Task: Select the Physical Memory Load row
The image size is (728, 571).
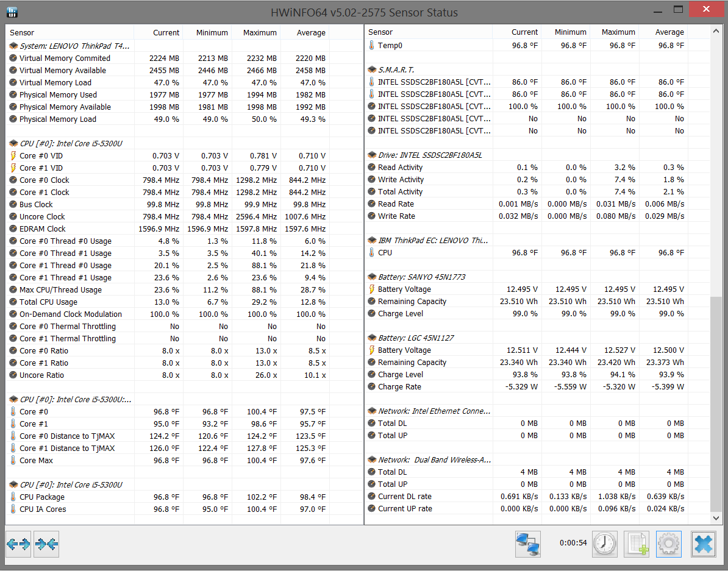Action: [x=184, y=119]
